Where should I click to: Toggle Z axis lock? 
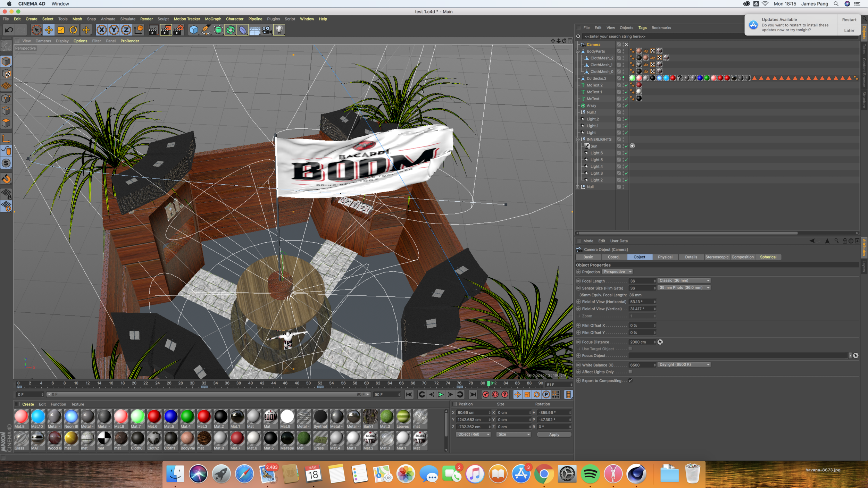point(126,30)
